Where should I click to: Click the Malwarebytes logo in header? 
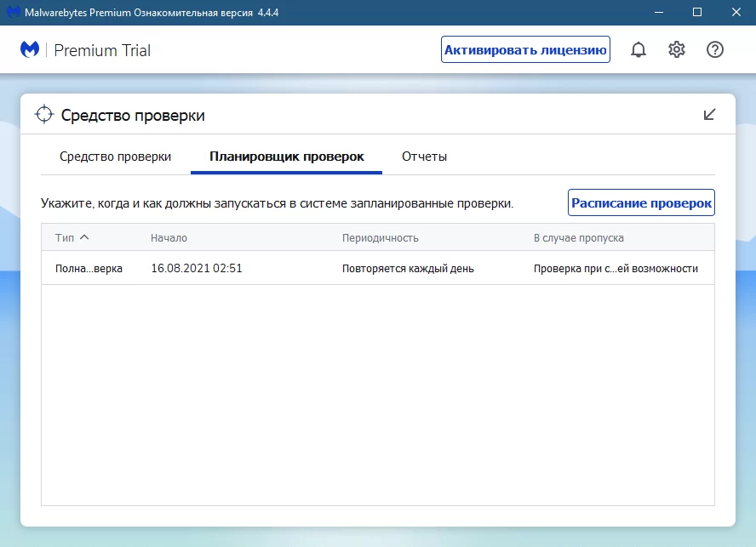pyautogui.click(x=30, y=49)
